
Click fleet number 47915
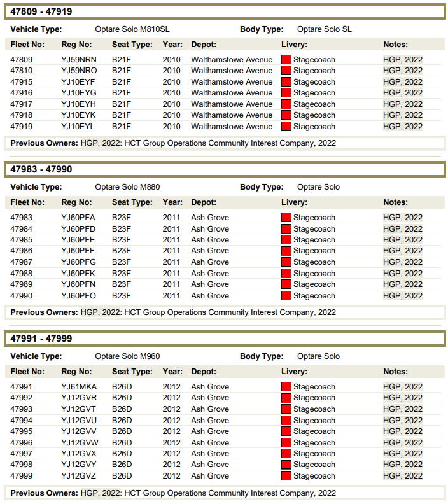21,82
